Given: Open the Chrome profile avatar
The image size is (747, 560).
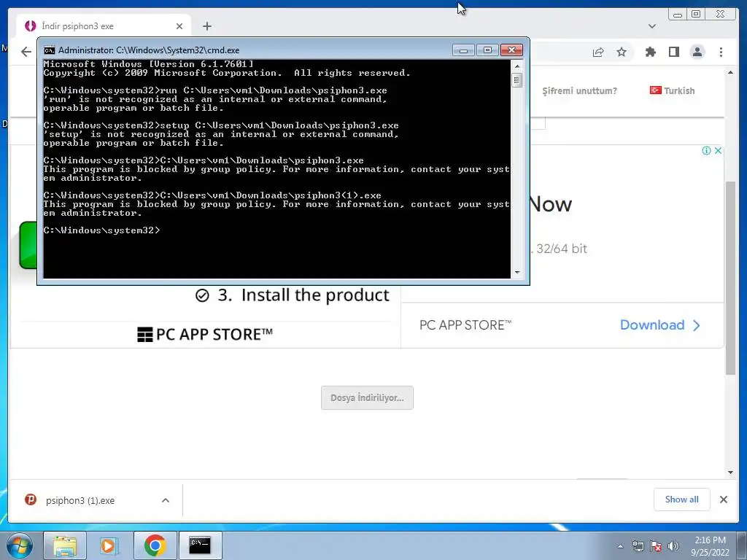Looking at the screenshot, I should (697, 52).
